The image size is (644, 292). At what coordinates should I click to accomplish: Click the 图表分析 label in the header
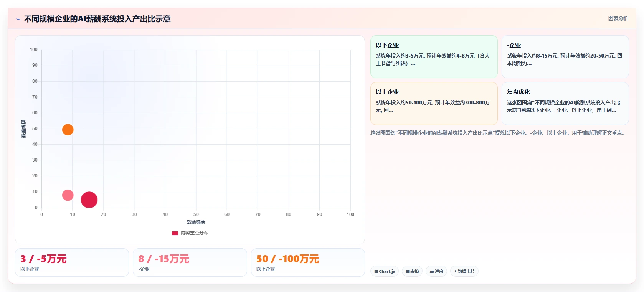pos(618,18)
